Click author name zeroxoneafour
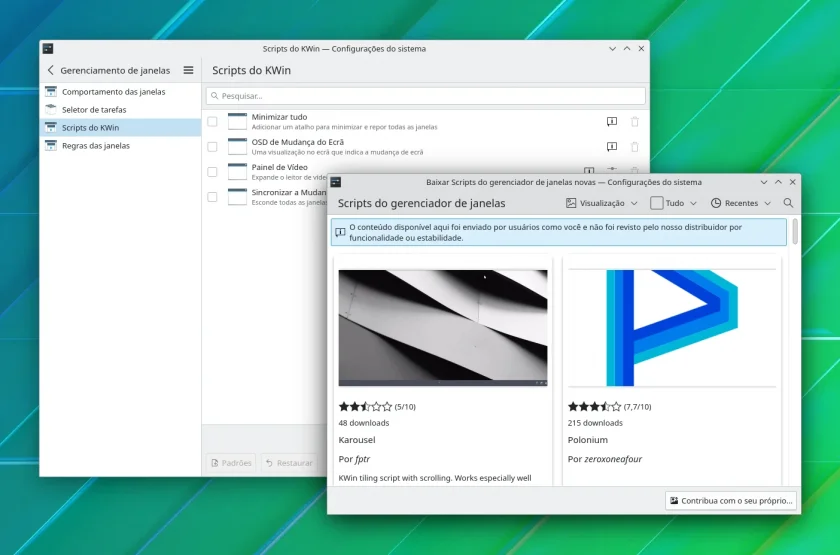Image resolution: width=840 pixels, height=555 pixels. pyautogui.click(x=613, y=459)
